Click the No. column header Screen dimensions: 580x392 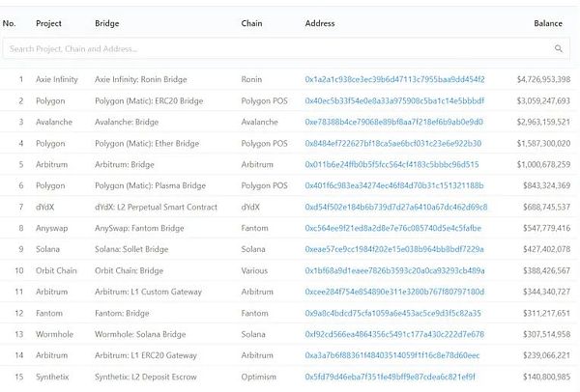(11, 22)
